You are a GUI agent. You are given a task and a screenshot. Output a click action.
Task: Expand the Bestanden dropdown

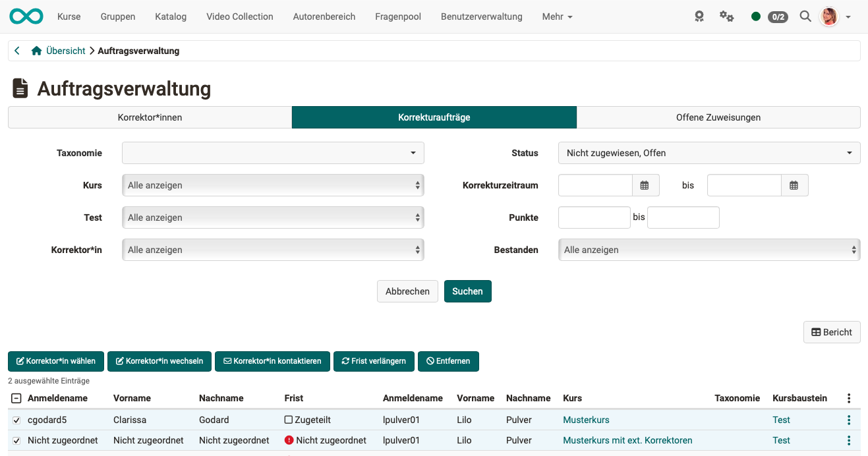[709, 250]
